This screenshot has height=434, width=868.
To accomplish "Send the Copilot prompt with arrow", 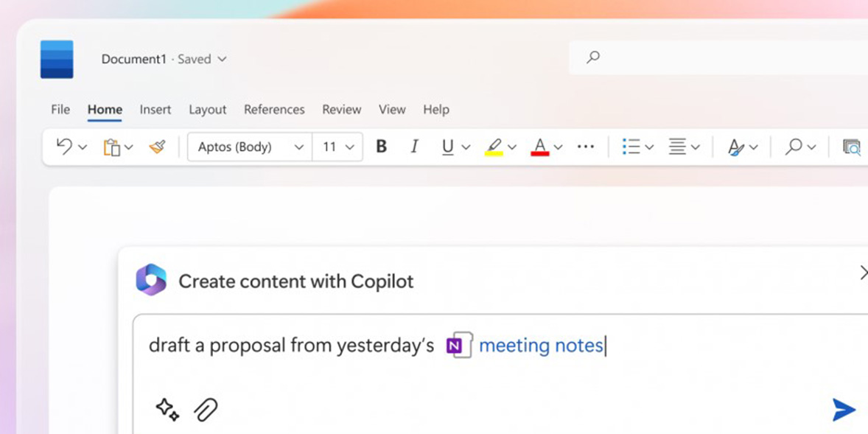I will point(844,410).
